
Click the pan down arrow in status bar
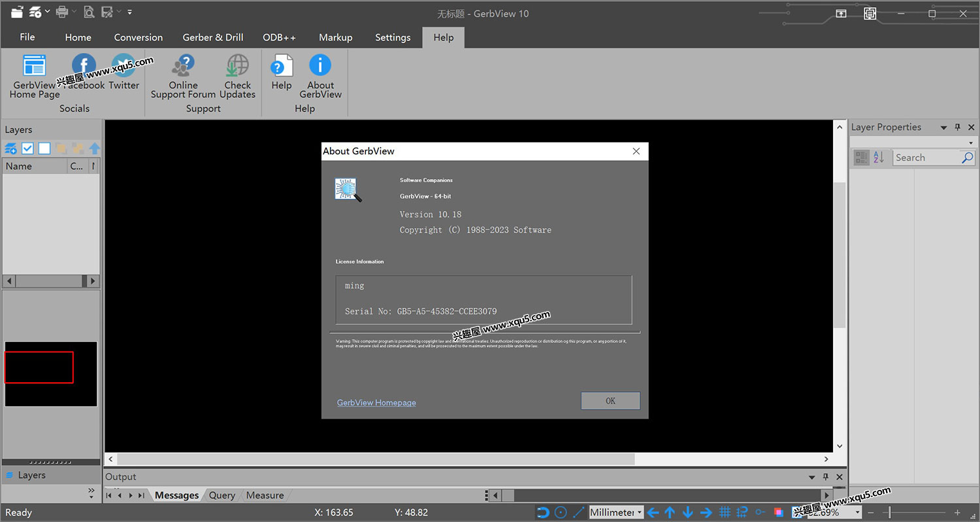[x=687, y=512]
